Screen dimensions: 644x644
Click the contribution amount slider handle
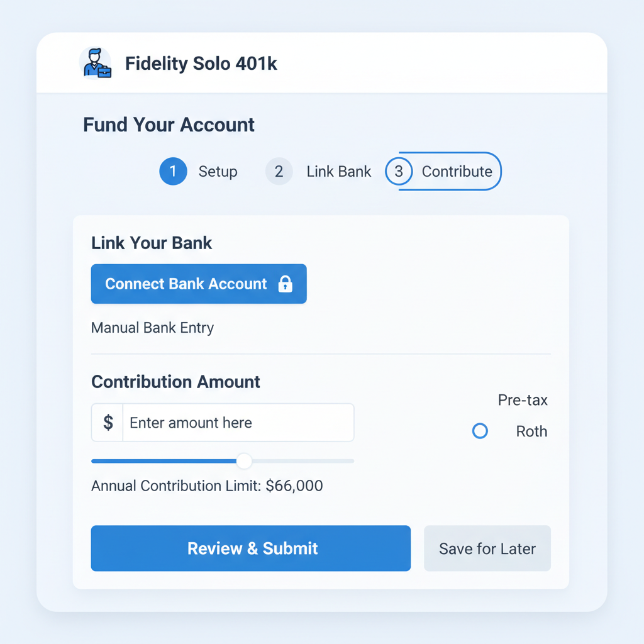point(244,461)
